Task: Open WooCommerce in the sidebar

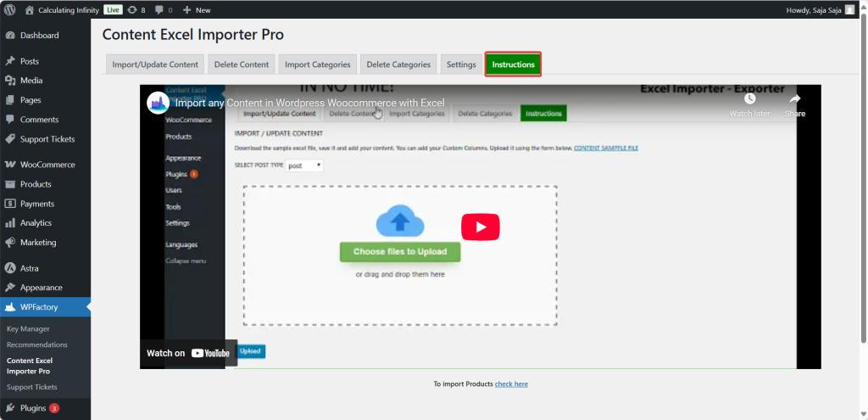Action: coord(46,165)
